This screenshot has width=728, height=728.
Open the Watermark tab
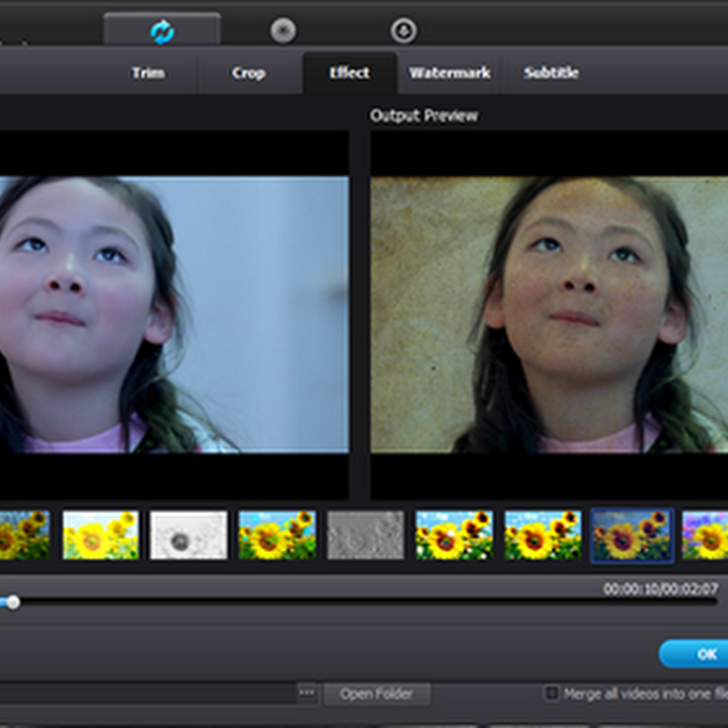(450, 74)
